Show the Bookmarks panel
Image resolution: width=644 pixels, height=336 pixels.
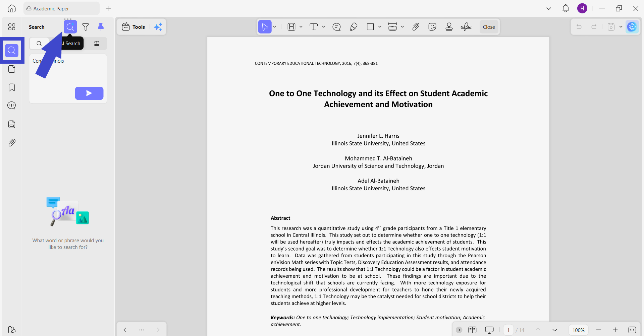(12, 87)
